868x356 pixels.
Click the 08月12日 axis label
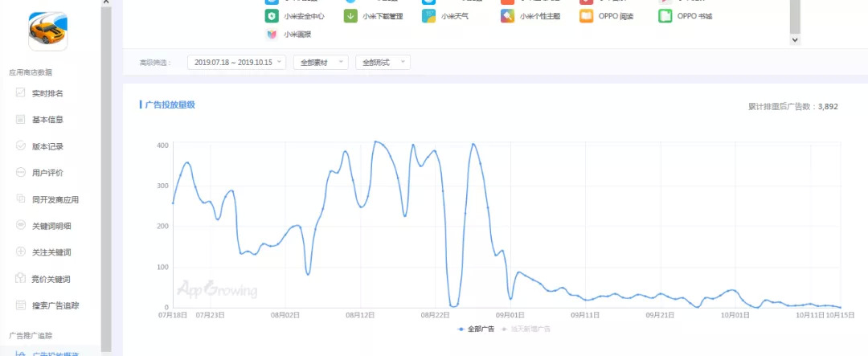360,315
